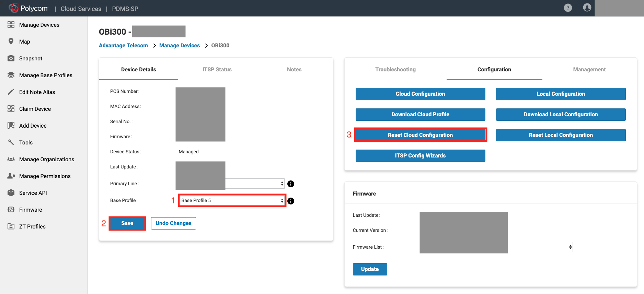This screenshot has height=294, width=644.
Task: Open Add Device in the sidebar
Action: [33, 126]
